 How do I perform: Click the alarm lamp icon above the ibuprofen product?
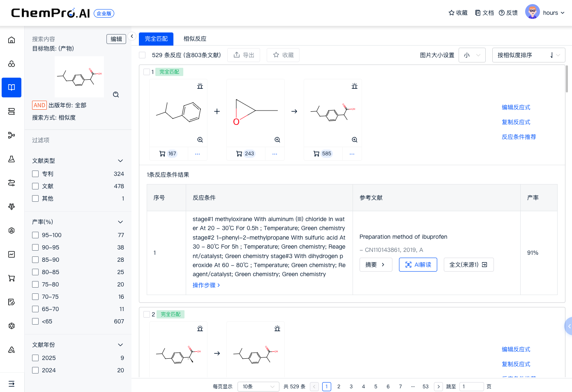354,86
